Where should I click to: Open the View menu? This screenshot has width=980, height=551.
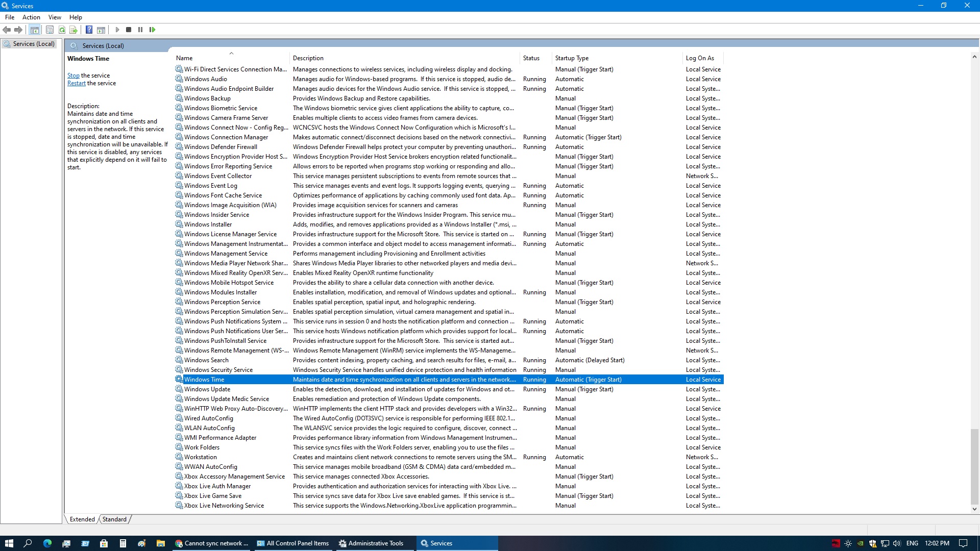(x=55, y=17)
